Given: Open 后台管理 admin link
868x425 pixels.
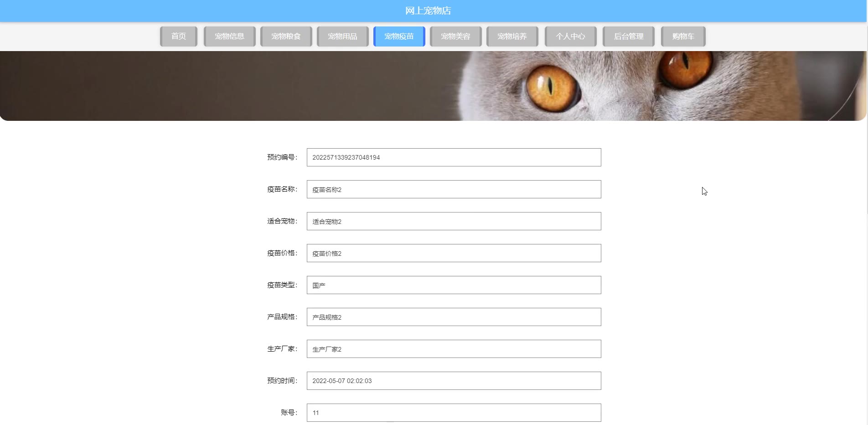Looking at the screenshot, I should pyautogui.click(x=629, y=36).
